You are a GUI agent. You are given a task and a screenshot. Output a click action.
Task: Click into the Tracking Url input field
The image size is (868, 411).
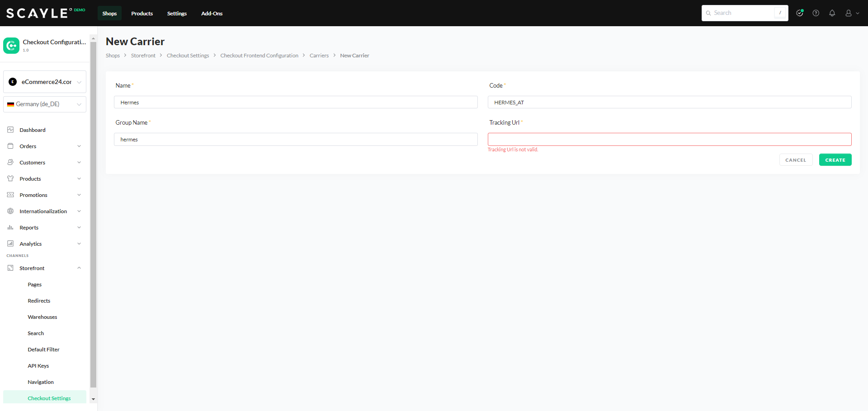(x=669, y=140)
